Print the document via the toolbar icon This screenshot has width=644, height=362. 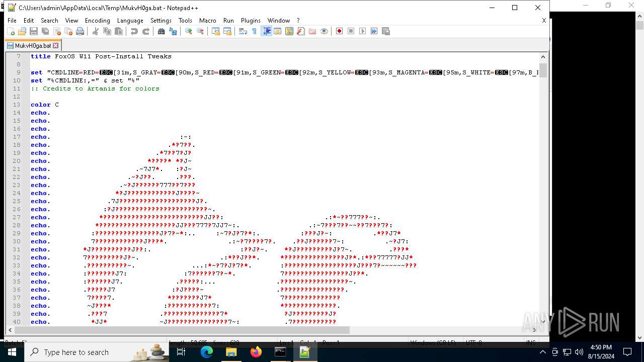(80, 31)
